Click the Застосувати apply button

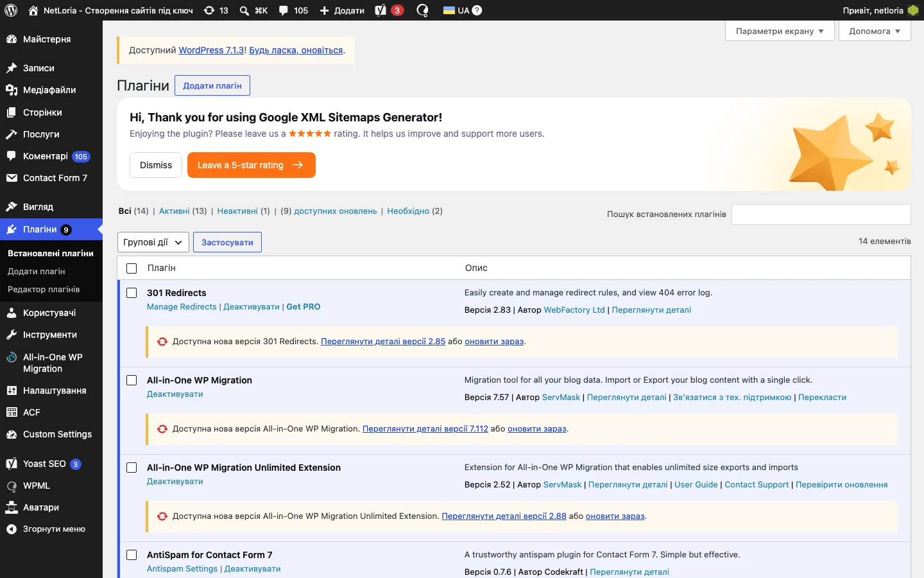227,242
